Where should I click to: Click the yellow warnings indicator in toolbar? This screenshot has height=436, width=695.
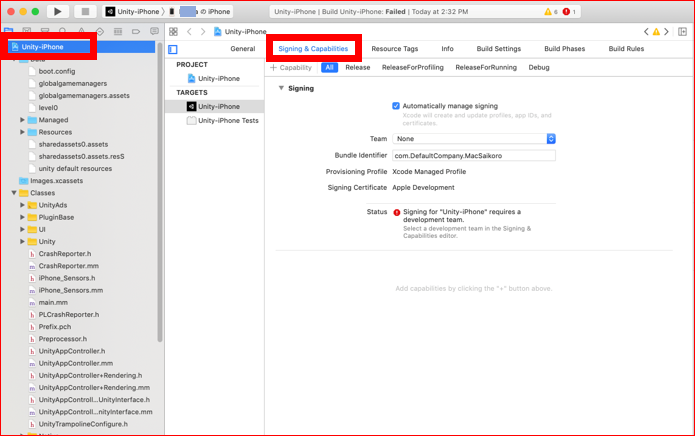pyautogui.click(x=551, y=12)
